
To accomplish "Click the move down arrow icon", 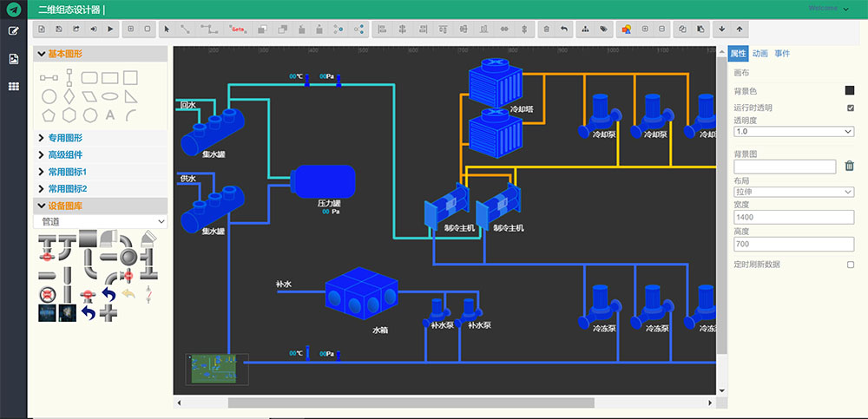I will [722, 29].
